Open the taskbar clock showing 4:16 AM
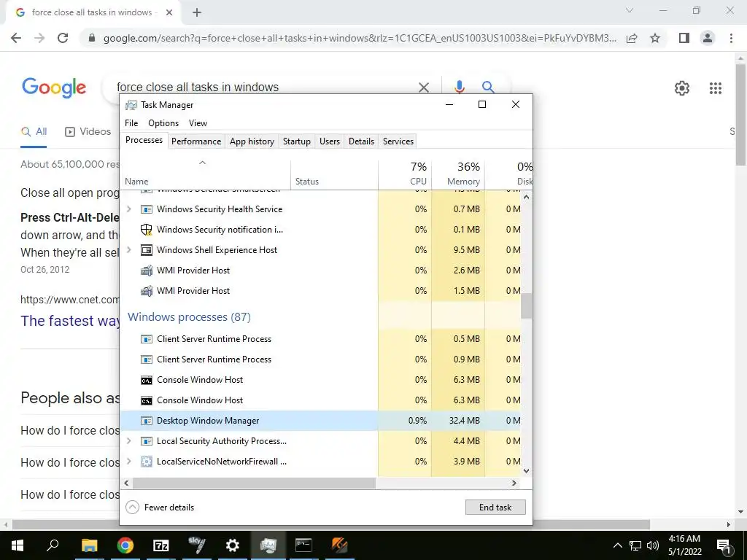 click(x=684, y=545)
